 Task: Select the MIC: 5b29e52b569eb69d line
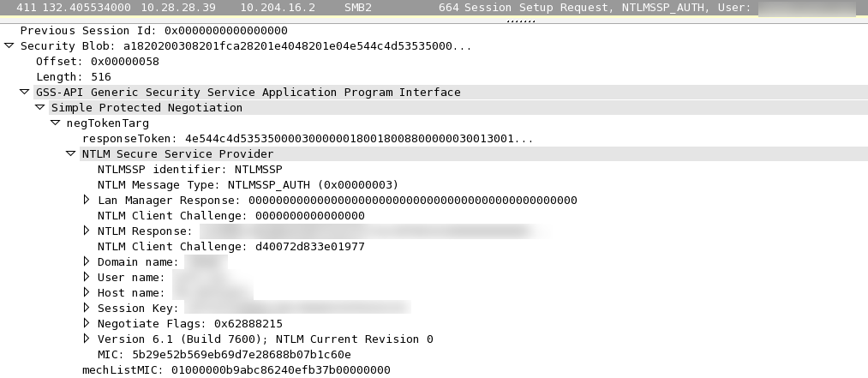click(x=224, y=354)
